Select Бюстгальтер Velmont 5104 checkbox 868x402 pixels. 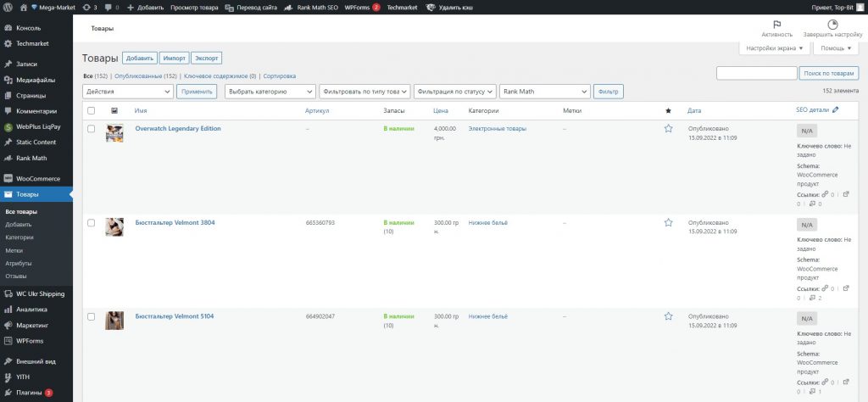coord(92,316)
